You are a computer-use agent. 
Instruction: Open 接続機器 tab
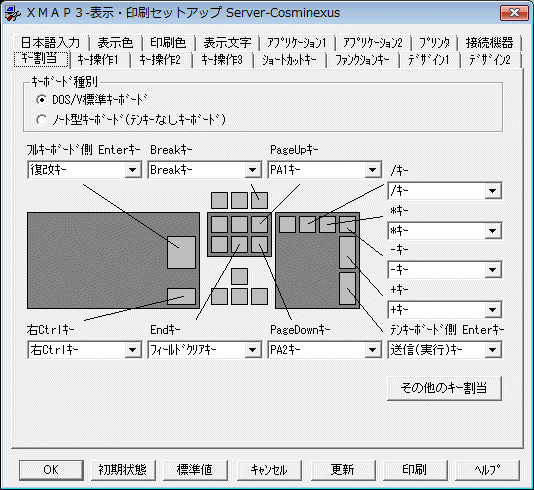489,43
